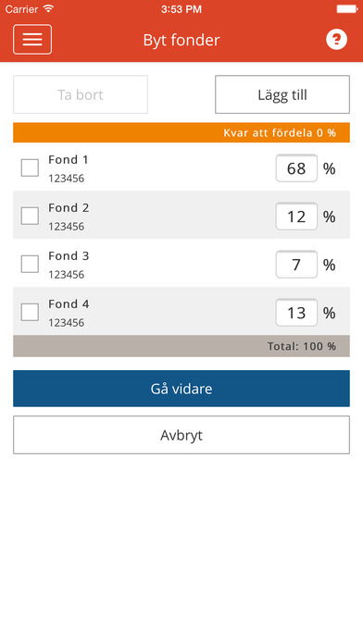The image size is (363, 644).
Task: Tick the Fond 4 checkbox
Action: 30,312
